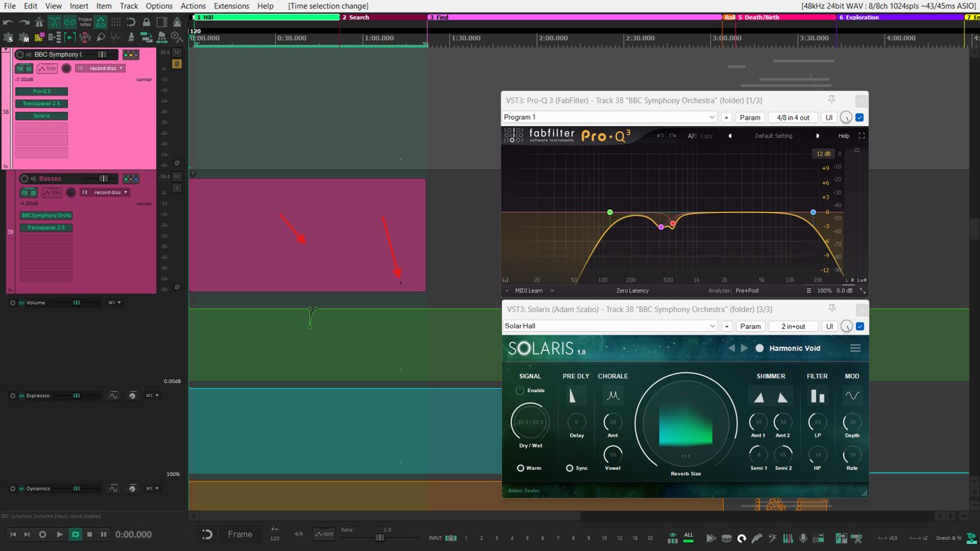Adjust the Basses track volume fader
The image size is (980, 551).
click(104, 179)
